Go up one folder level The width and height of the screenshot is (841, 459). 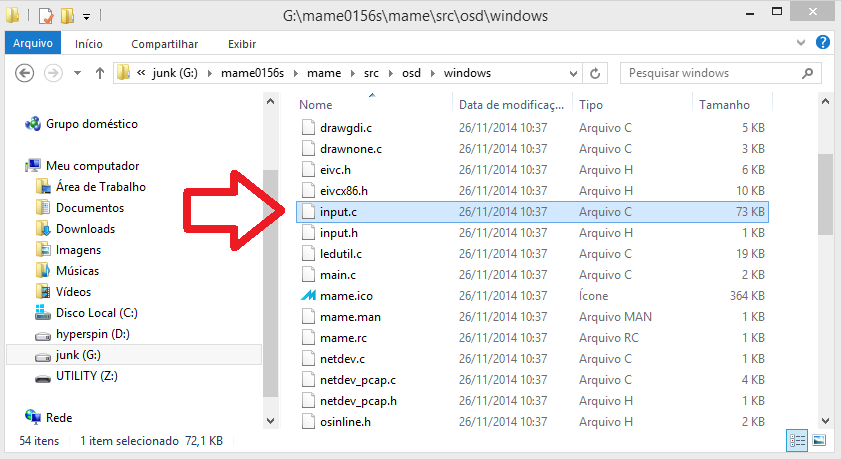click(100, 73)
